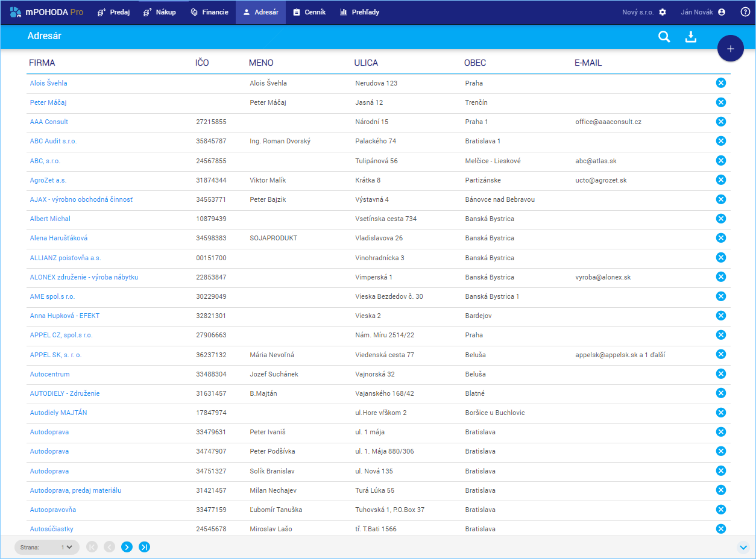Open Anna Hupková - EFEKT link
The height and width of the screenshot is (559, 756).
click(x=65, y=316)
